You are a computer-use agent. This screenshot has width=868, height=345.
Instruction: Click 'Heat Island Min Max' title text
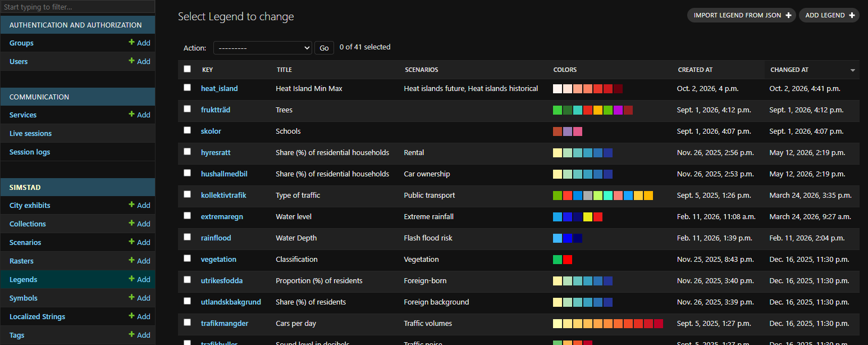[x=309, y=88]
